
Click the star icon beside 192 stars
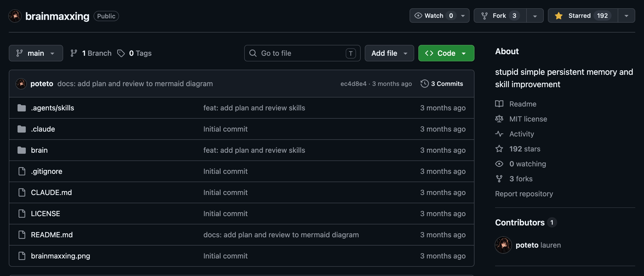[499, 149]
